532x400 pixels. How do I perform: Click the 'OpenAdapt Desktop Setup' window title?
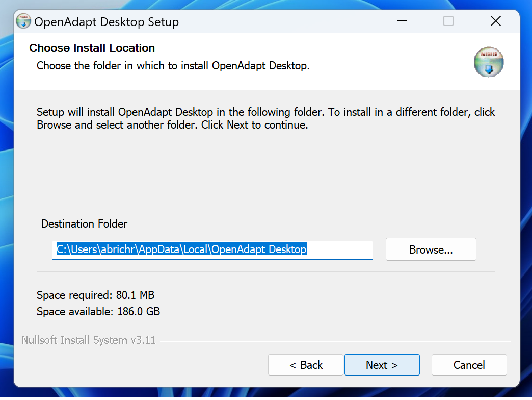tap(107, 22)
